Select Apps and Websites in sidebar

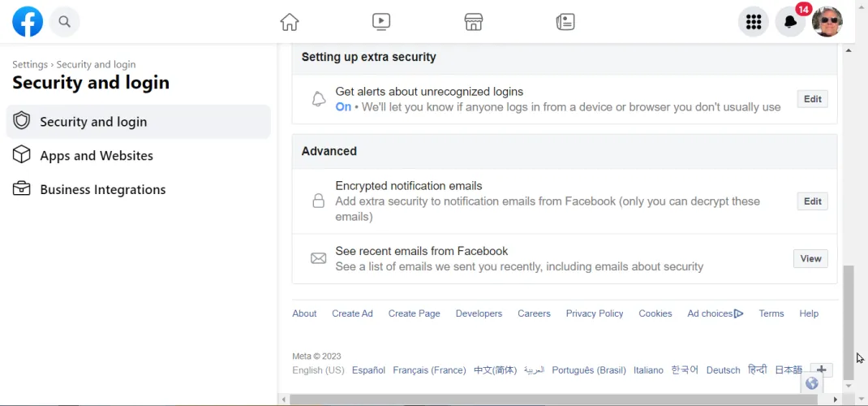[x=97, y=156]
